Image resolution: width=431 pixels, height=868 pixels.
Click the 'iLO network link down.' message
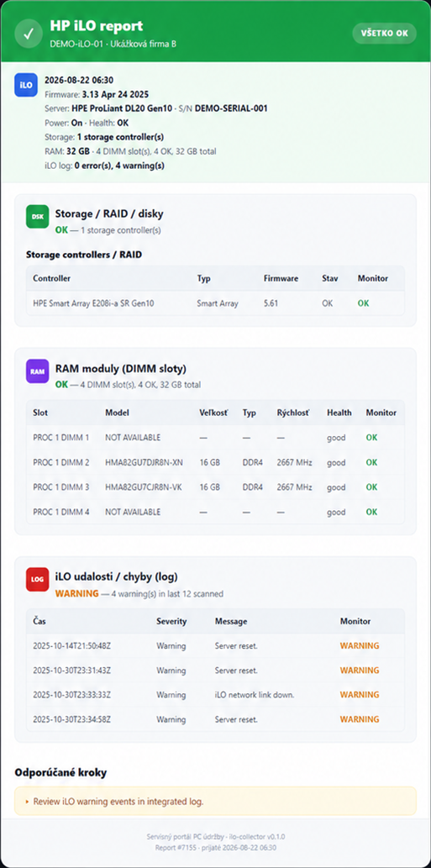(x=255, y=695)
